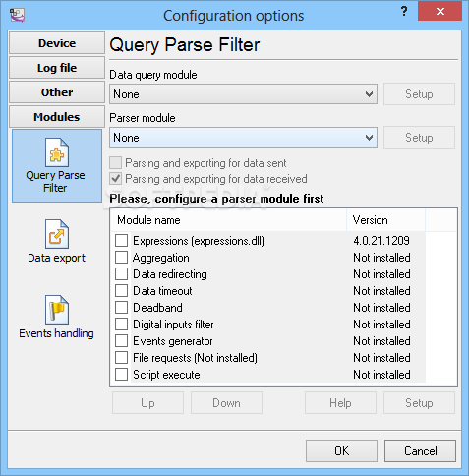The image size is (469, 476).
Task: Check the Deadband module checkbox
Action: 121,308
